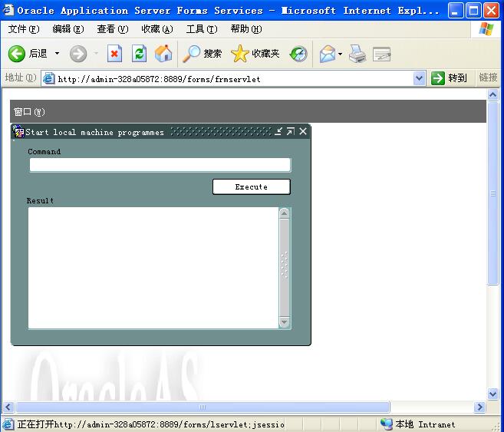Go back with the green Back arrow

pos(17,54)
